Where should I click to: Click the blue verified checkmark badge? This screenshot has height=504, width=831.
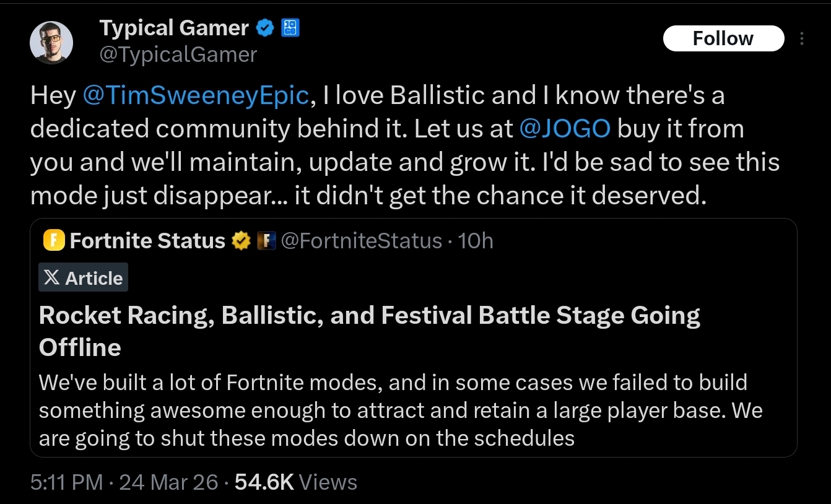click(x=266, y=28)
